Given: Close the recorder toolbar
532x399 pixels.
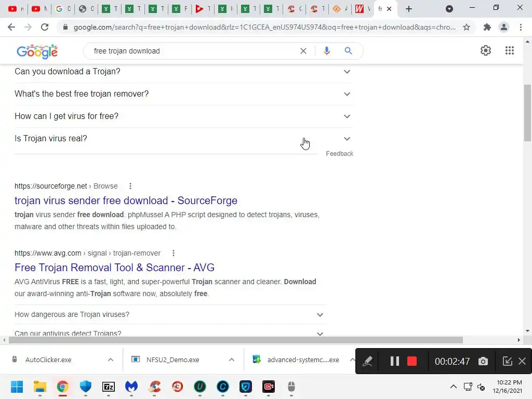Looking at the screenshot, I should (x=522, y=361).
